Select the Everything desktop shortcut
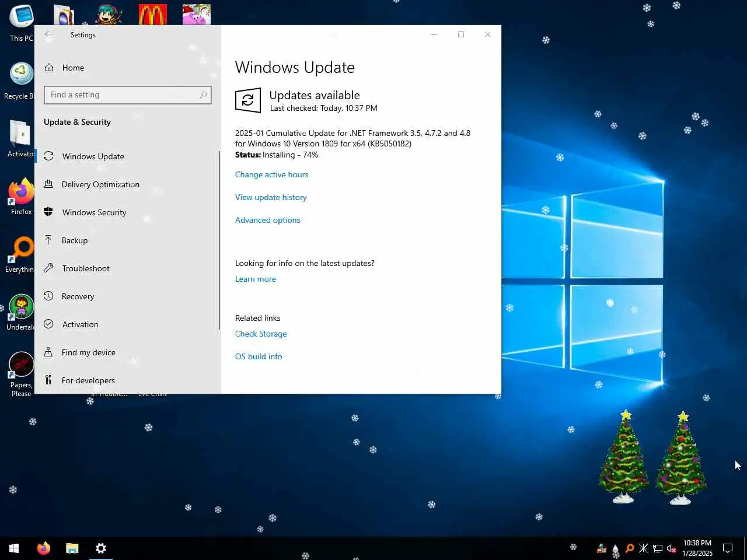The height and width of the screenshot is (560, 747). click(20, 255)
